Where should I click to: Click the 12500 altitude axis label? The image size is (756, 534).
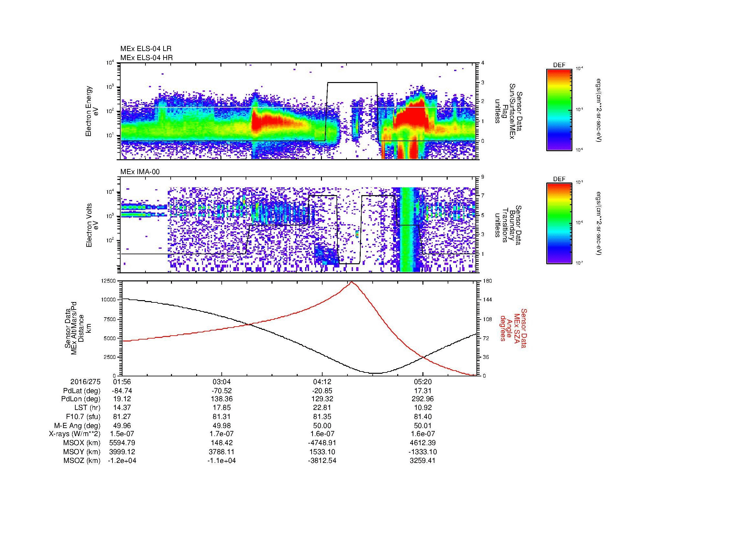(x=109, y=281)
